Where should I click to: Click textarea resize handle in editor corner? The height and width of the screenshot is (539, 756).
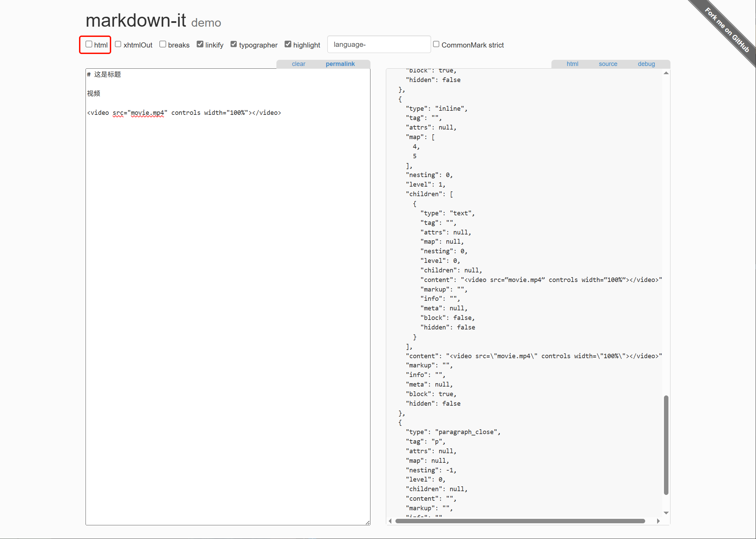tap(368, 523)
